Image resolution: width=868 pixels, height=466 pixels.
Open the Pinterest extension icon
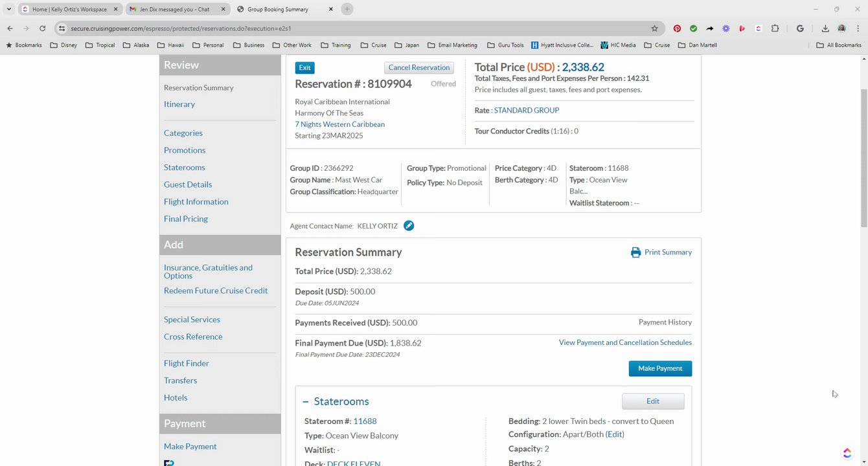click(677, 28)
